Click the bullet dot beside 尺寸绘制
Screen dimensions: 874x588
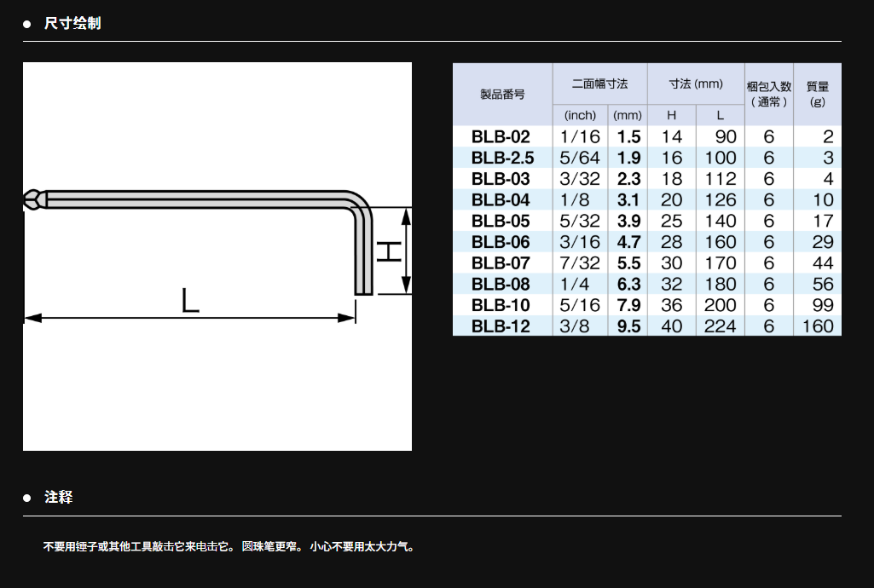point(27,24)
